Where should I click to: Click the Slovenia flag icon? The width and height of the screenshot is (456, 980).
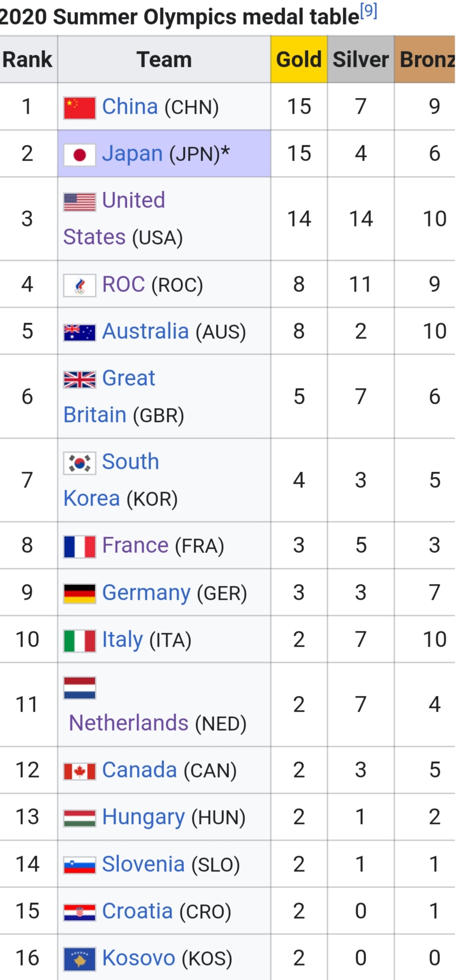point(79,865)
